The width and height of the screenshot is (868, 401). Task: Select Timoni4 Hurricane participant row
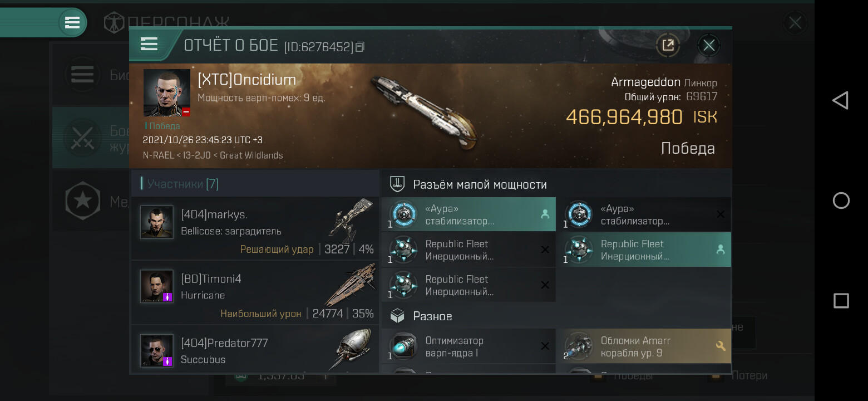coord(255,292)
